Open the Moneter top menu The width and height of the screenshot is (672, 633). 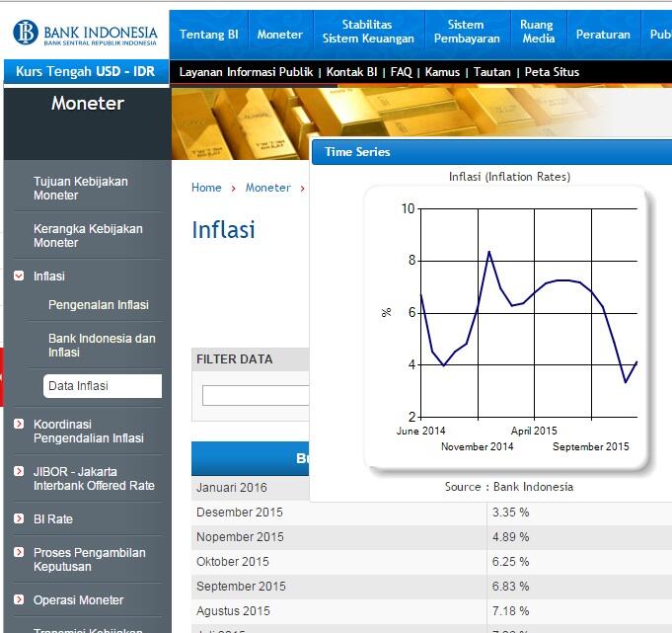pyautogui.click(x=280, y=35)
